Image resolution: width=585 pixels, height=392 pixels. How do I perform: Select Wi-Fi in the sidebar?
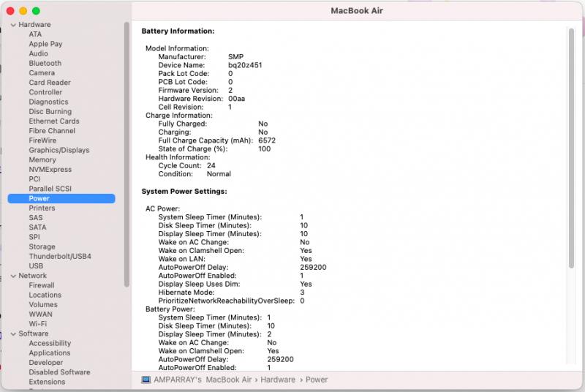[38, 324]
